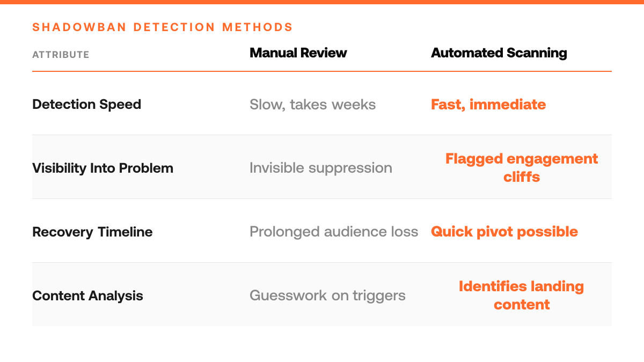Click the orange bar at the top
644x362 pixels.
(322, 2)
